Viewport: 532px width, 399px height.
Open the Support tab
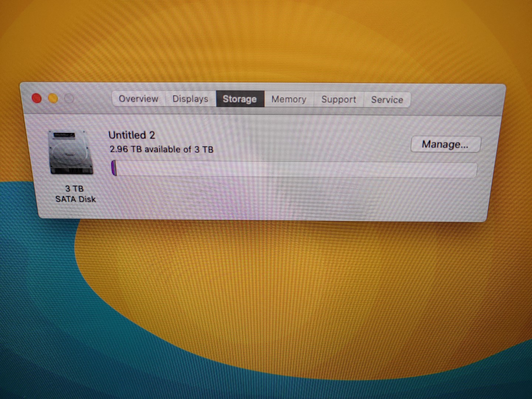tap(339, 100)
